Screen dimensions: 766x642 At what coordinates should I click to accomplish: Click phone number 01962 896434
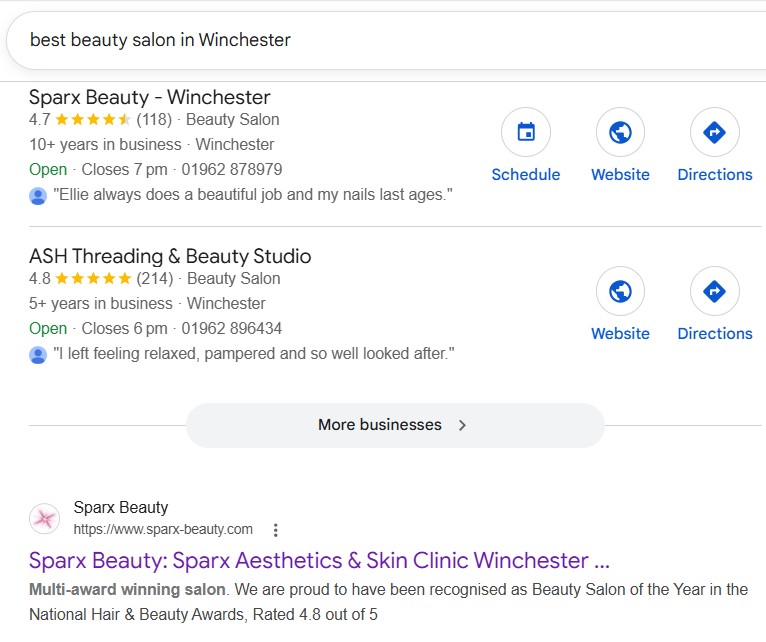pos(232,328)
